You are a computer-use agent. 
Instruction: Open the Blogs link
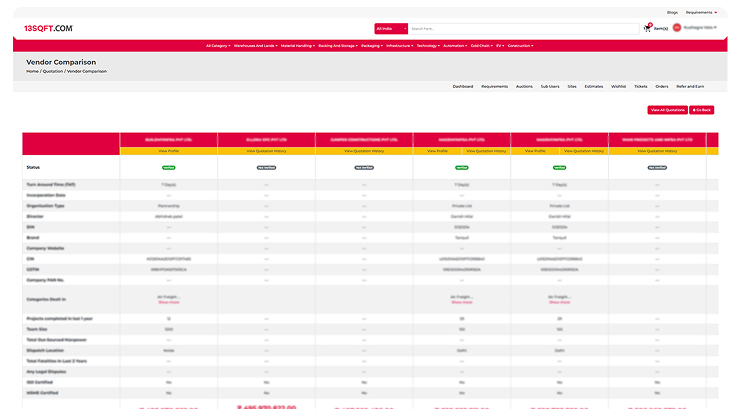[x=672, y=12]
